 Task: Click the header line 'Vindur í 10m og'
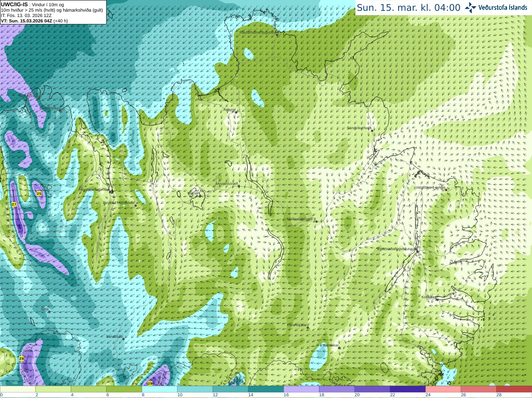[x=48, y=5]
